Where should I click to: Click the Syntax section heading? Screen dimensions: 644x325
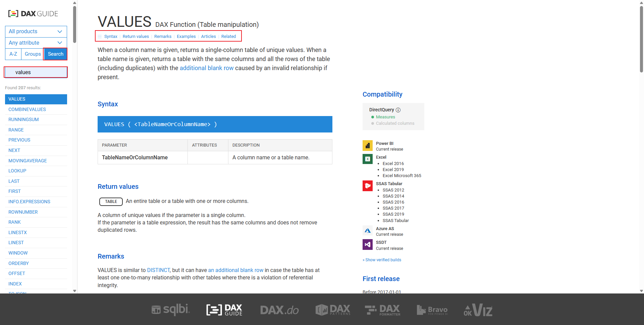coord(108,104)
